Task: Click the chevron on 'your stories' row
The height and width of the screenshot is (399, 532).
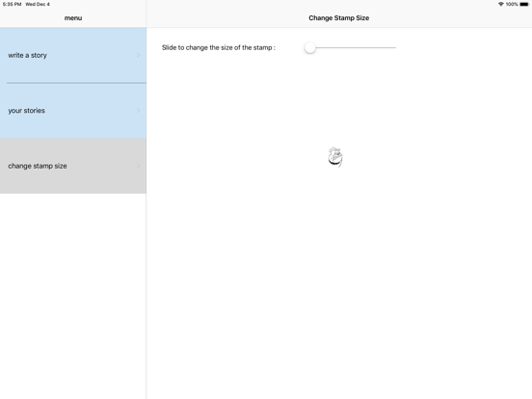Action: [x=138, y=110]
